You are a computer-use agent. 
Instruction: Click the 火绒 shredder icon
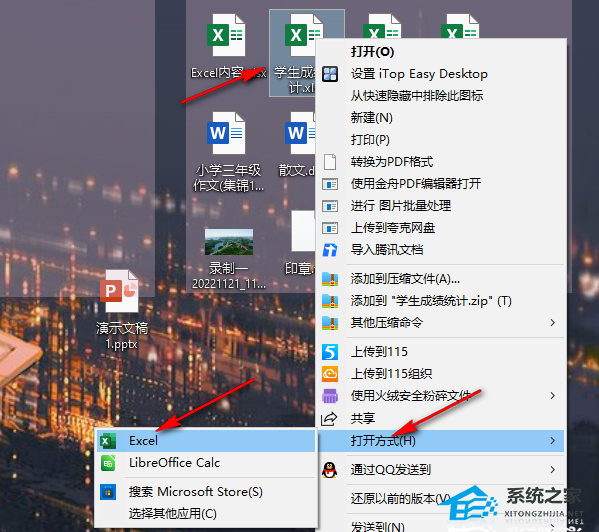coord(330,396)
